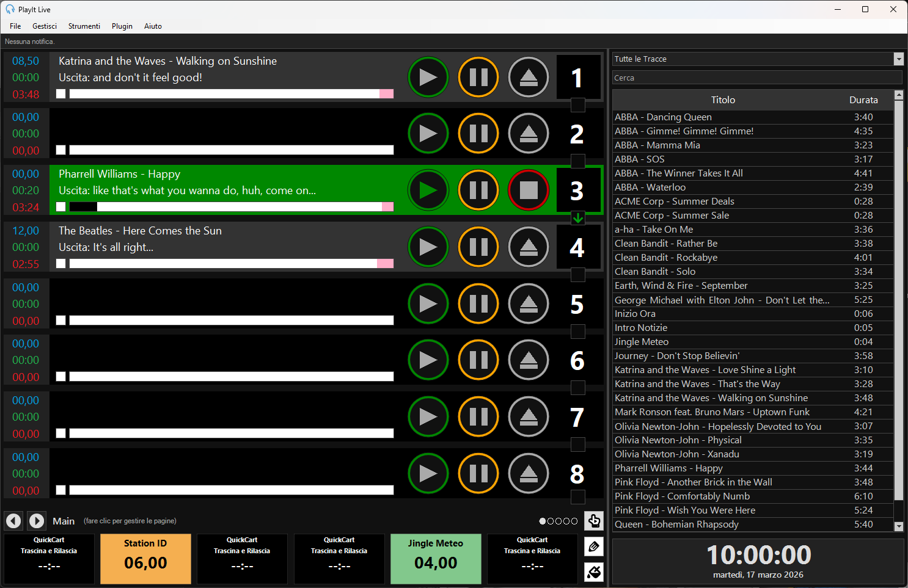Toggle chain box below player 7 number
This screenshot has height=588, width=908.
click(x=578, y=445)
